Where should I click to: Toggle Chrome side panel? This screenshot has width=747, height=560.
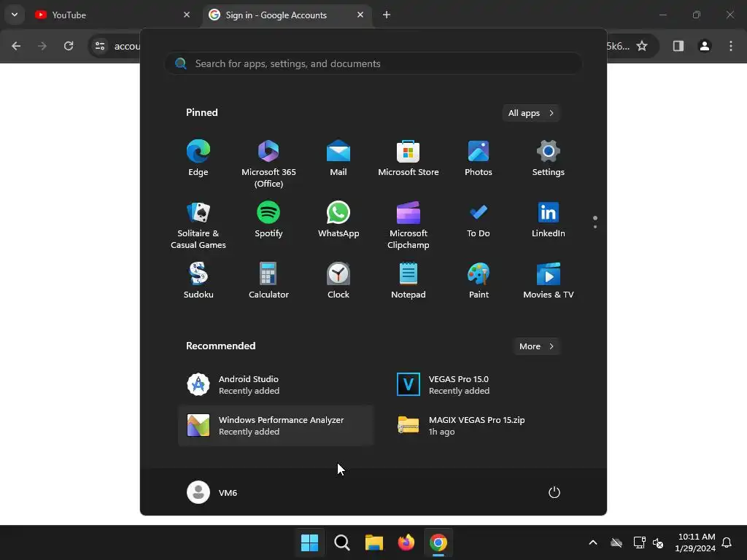[x=678, y=46]
